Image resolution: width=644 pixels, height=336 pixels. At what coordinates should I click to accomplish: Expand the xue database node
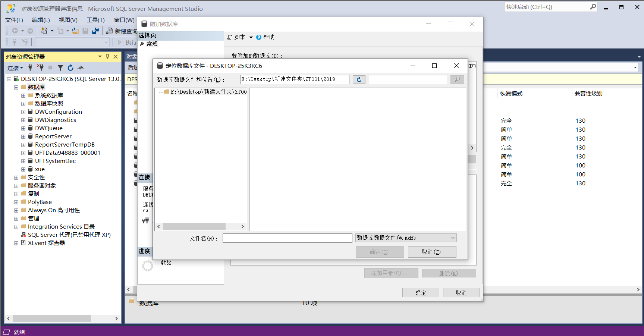coord(23,169)
